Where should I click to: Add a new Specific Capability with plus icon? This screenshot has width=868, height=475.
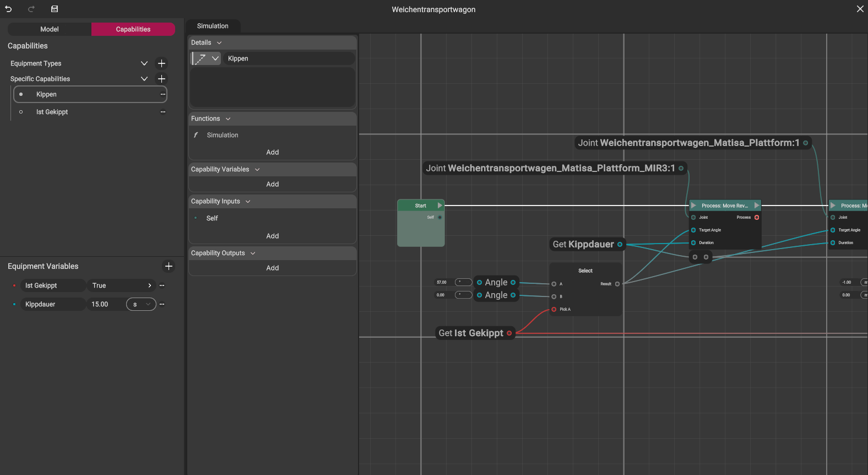tap(161, 79)
